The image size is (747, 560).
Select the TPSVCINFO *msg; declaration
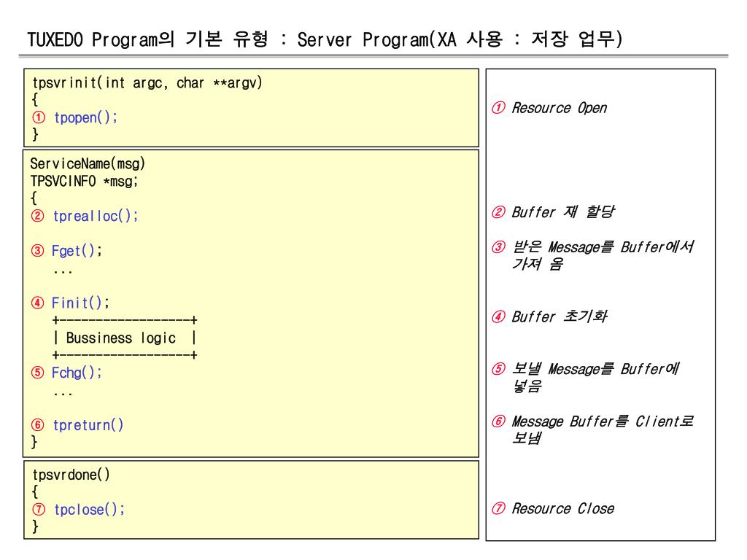pos(85,182)
